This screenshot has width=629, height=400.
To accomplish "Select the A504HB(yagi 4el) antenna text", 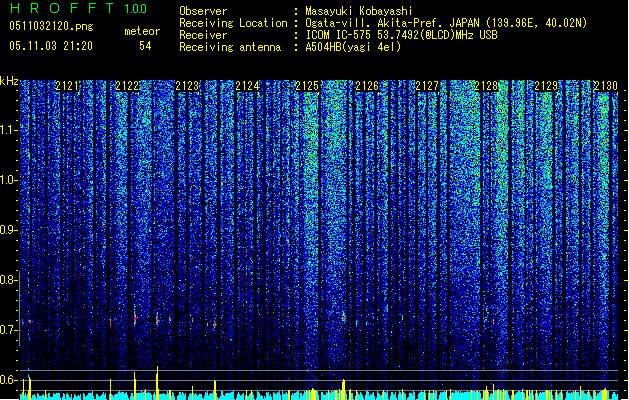I will tap(353, 47).
